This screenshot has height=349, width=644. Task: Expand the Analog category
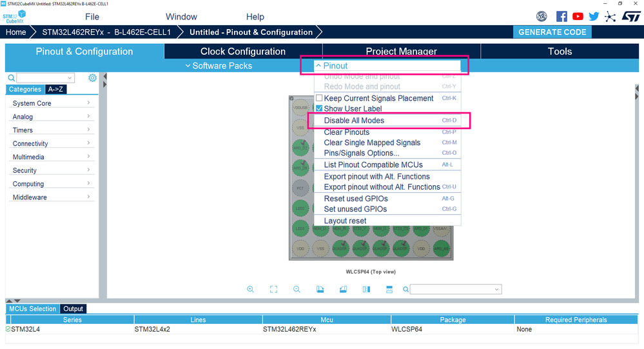coord(52,117)
